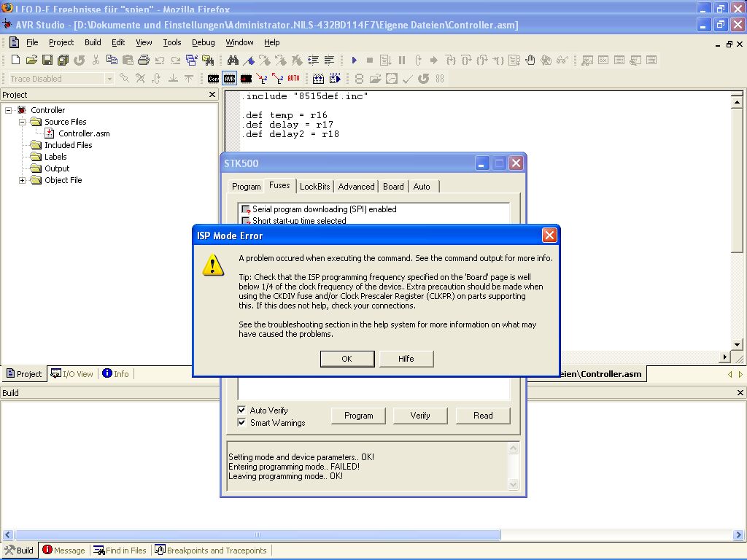Switch to the LockBits tab in STK500

[314, 187]
